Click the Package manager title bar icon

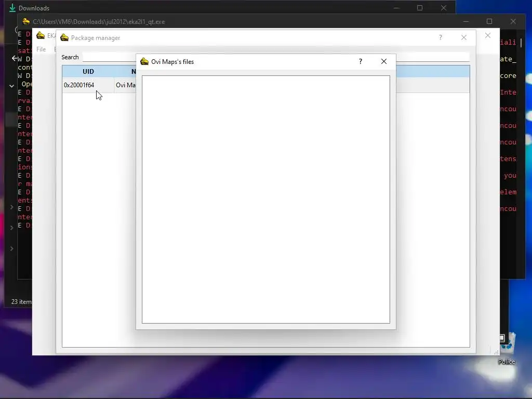click(64, 37)
